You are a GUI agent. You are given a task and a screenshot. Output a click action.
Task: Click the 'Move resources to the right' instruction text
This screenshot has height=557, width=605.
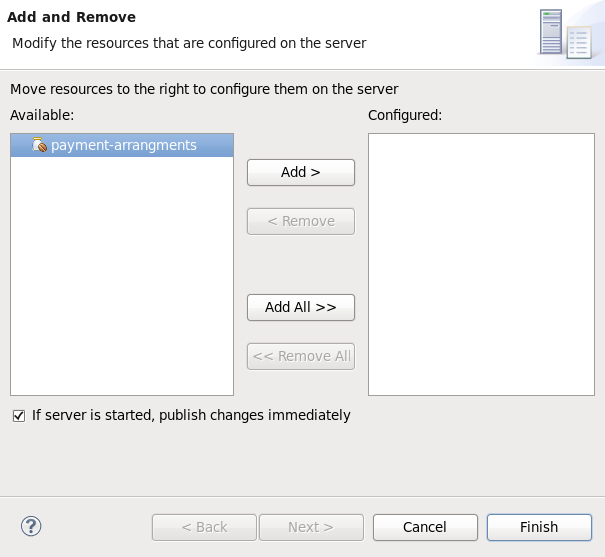click(x=204, y=89)
